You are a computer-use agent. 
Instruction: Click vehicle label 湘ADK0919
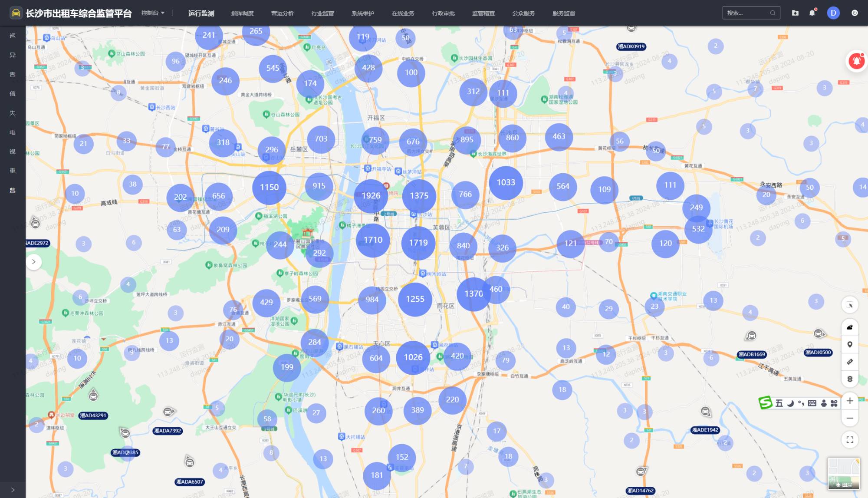click(x=631, y=46)
